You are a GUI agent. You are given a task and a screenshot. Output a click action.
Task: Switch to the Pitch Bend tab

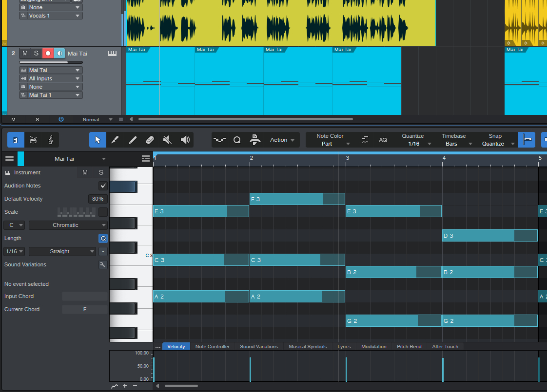[x=409, y=347]
